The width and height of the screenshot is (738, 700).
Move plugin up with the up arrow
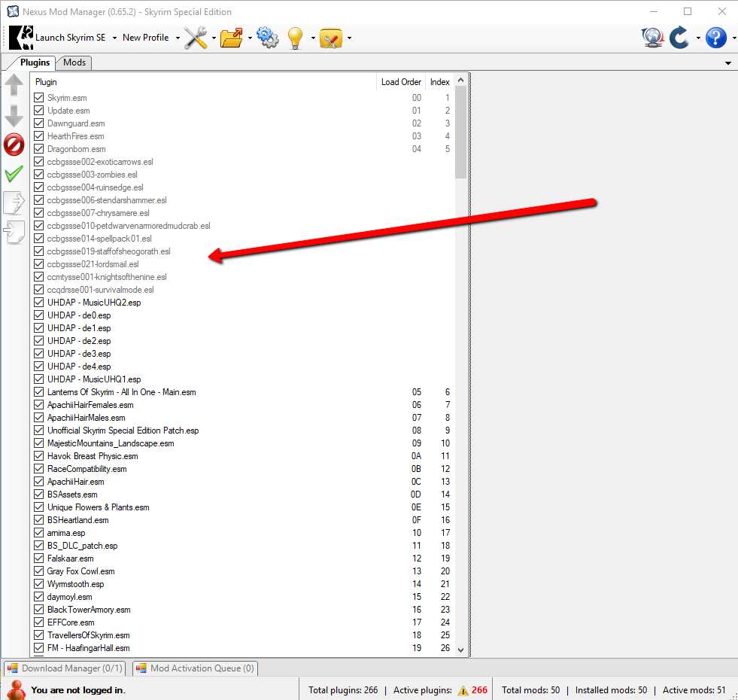click(x=14, y=85)
